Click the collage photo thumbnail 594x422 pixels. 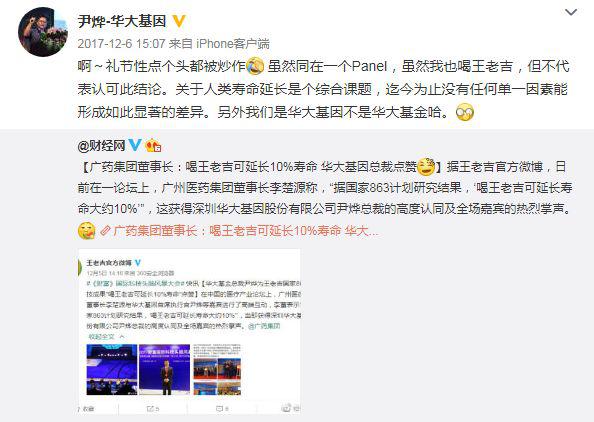click(x=217, y=369)
